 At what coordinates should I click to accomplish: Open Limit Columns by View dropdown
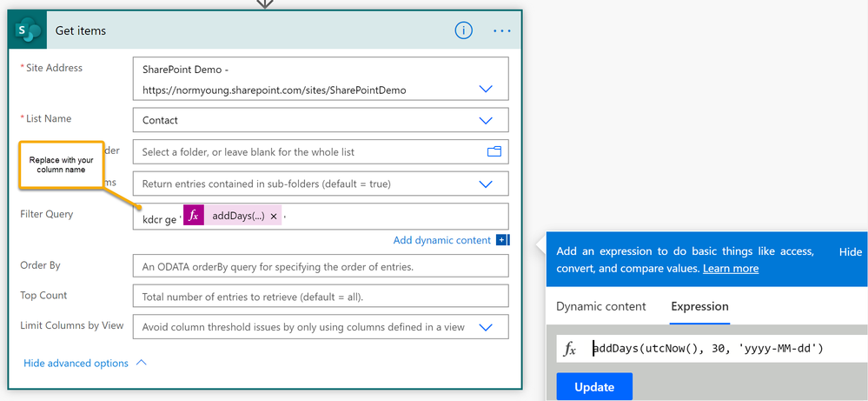click(486, 327)
